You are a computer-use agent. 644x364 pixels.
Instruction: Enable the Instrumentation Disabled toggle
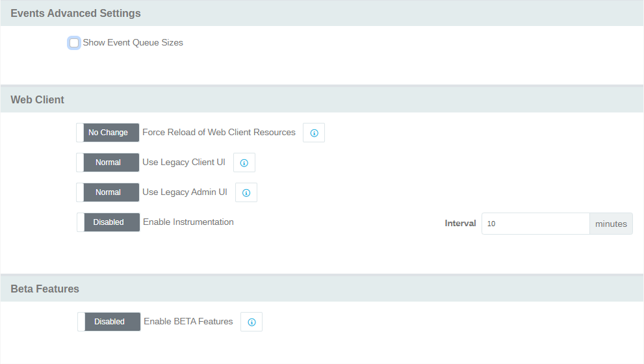coord(109,222)
